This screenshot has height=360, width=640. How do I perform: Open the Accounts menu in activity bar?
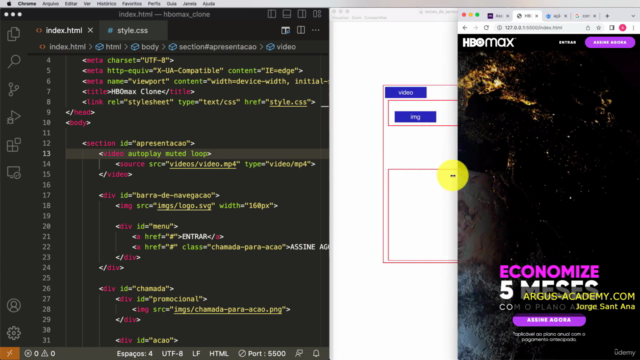tap(13, 305)
